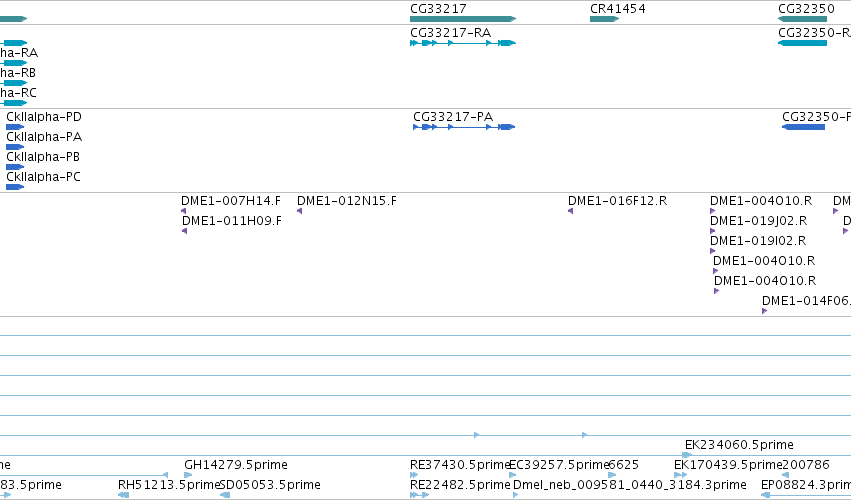Image resolution: width=851 pixels, height=500 pixels.
Task: Select the DME1-007H14.F feature label
Action: click(231, 201)
